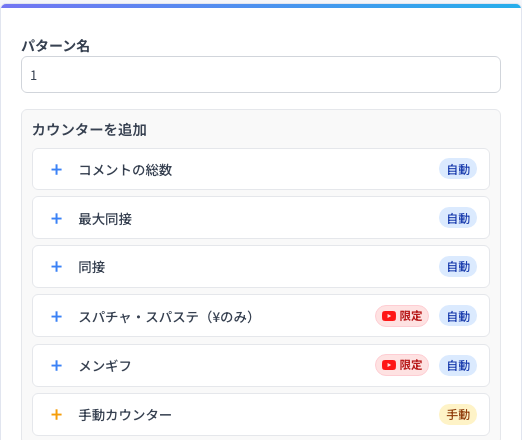Click the plus icon beside コメントの総数
The width and height of the screenshot is (522, 440).
56,170
